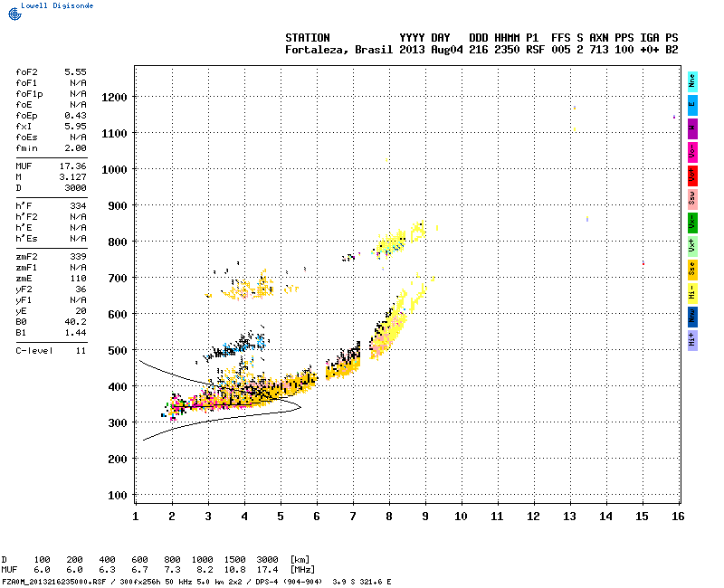Viewport: 724px width, 588px height.
Task: Click the foE parameter label
Action: click(x=24, y=105)
